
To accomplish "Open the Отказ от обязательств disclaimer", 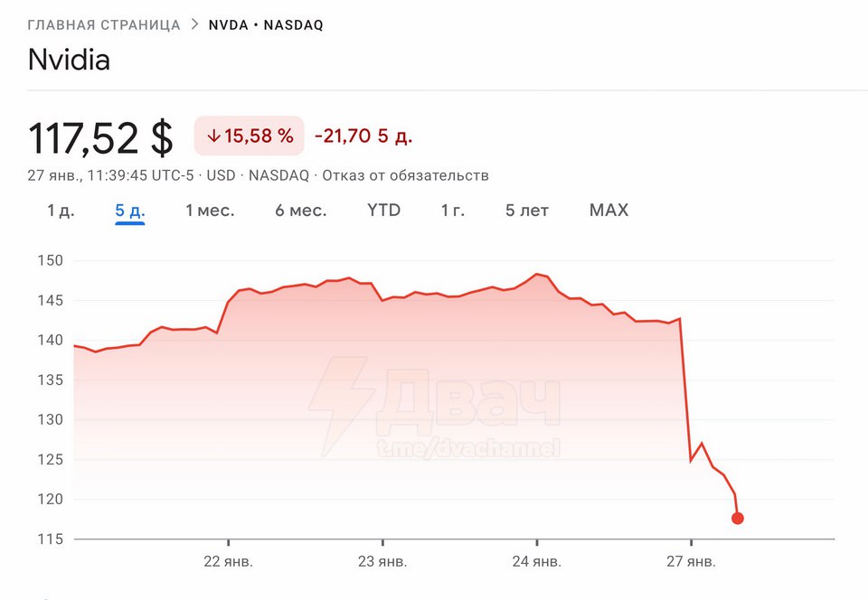I will [405, 175].
